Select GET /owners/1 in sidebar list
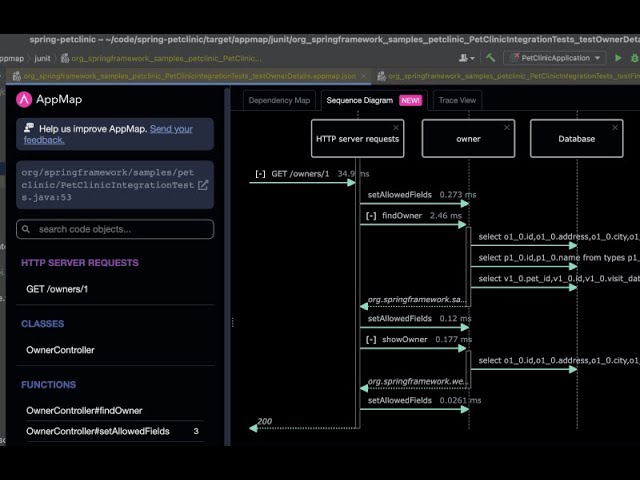This screenshot has height=480, width=640. [57, 289]
